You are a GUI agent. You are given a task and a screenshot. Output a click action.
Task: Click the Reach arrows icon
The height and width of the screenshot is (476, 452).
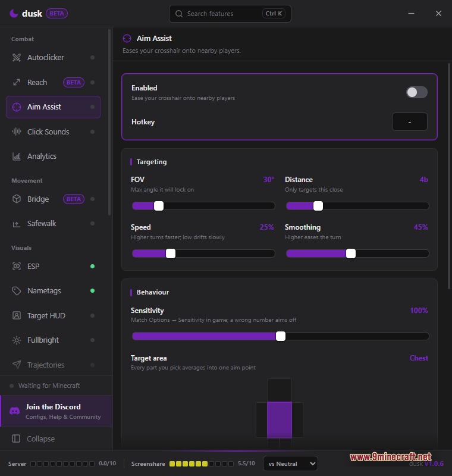tap(17, 82)
